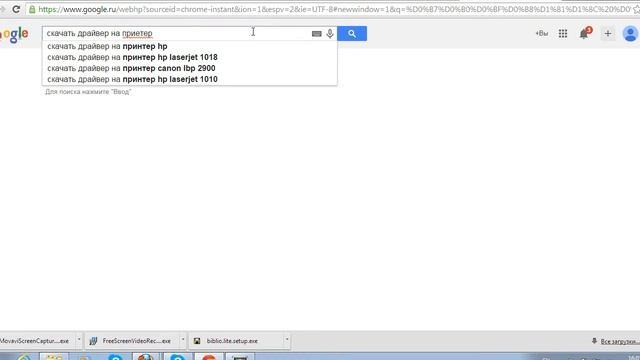Choose suggestion 'принтер hp laserjet 1018'
Screen dimensions: 640x360
click(189, 57)
